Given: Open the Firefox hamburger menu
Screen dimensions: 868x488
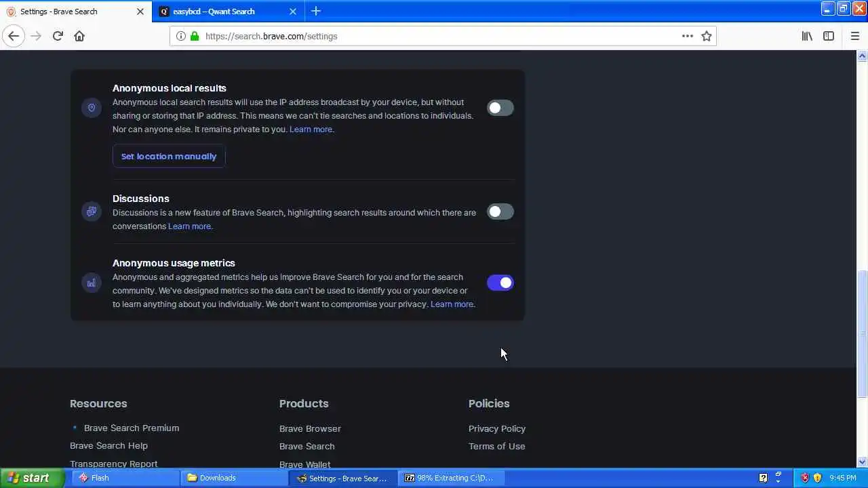Looking at the screenshot, I should pos(854,36).
